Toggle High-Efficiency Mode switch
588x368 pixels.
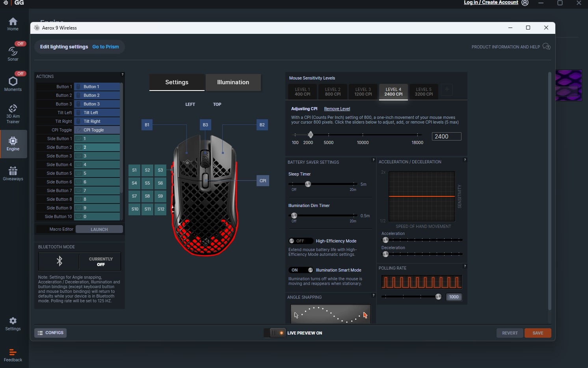(x=300, y=241)
